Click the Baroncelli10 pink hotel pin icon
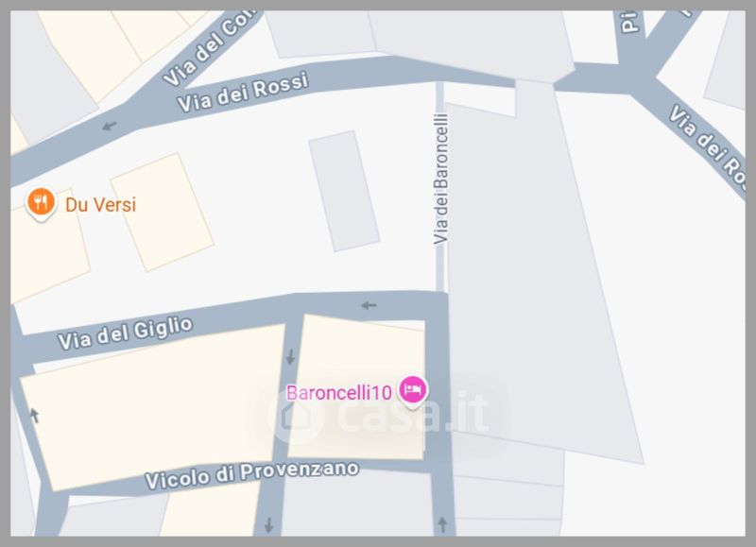The height and width of the screenshot is (547, 756). pos(413,391)
